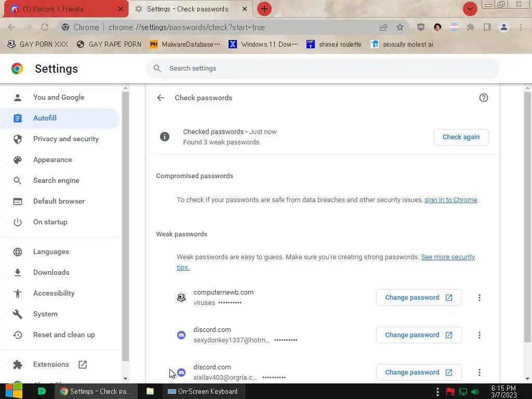Click the sidebar scroll down arrow
Viewport: 532px width, 399px height.
125,378
